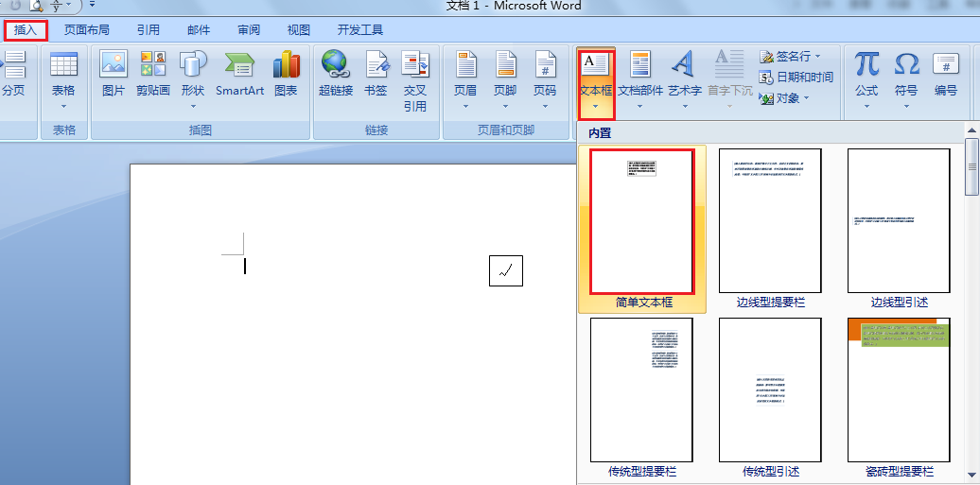Open the 插入 ribbon tab
Image resolution: width=980 pixels, height=485 pixels.
point(26,29)
